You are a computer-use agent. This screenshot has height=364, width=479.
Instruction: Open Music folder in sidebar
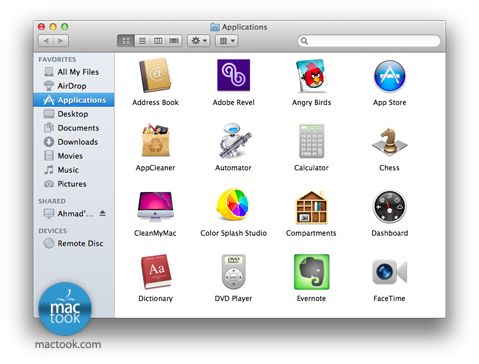point(74,170)
